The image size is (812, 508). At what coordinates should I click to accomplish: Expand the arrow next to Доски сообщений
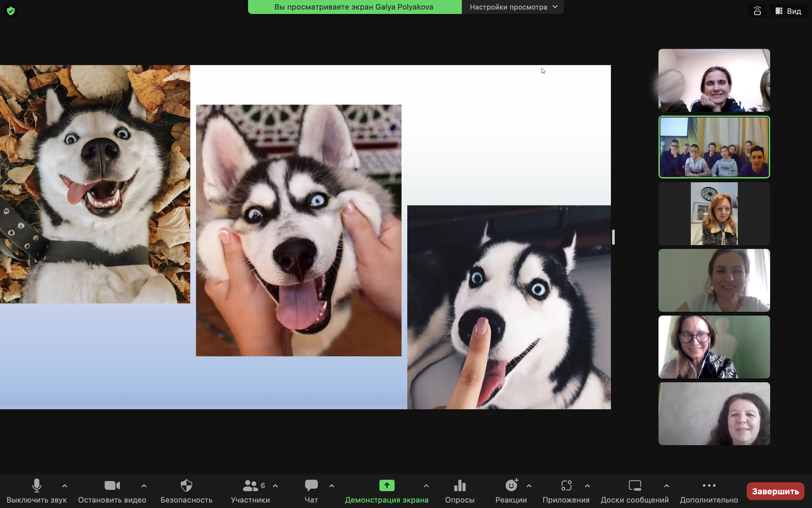click(x=667, y=486)
